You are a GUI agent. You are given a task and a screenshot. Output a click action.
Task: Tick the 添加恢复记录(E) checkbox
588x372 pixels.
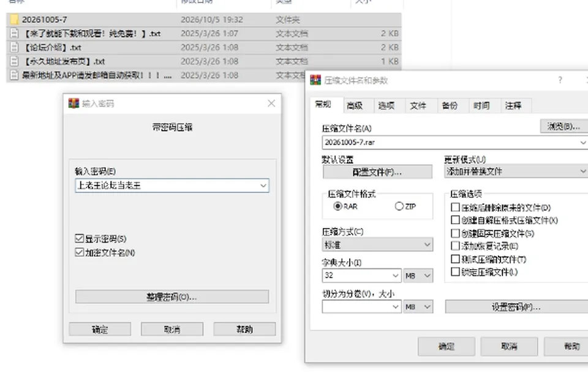(x=455, y=246)
